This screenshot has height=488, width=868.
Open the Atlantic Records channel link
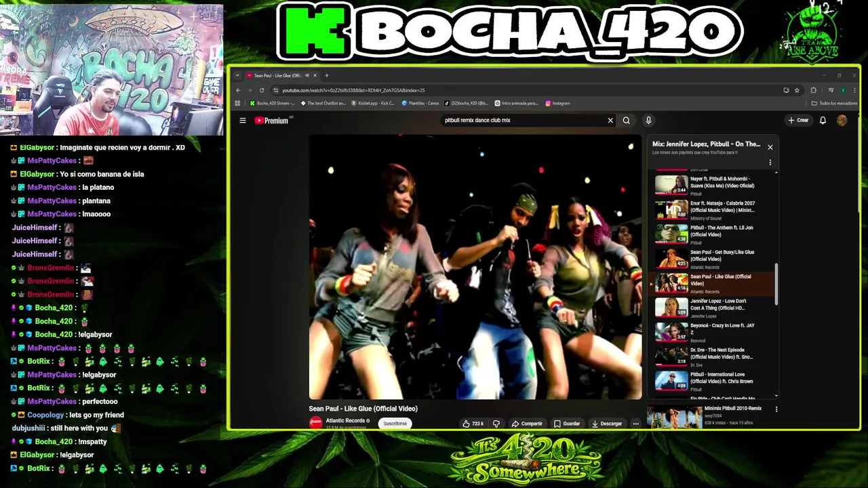(x=345, y=421)
